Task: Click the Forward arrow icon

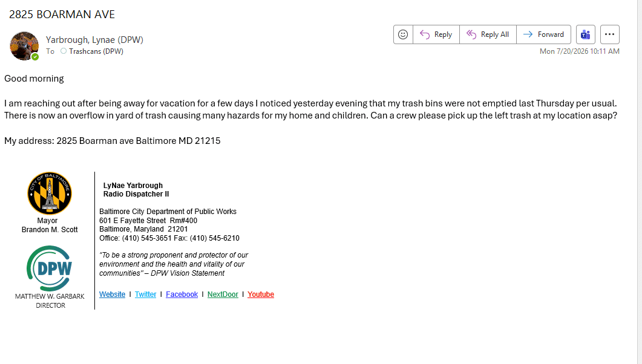Action: (x=528, y=34)
